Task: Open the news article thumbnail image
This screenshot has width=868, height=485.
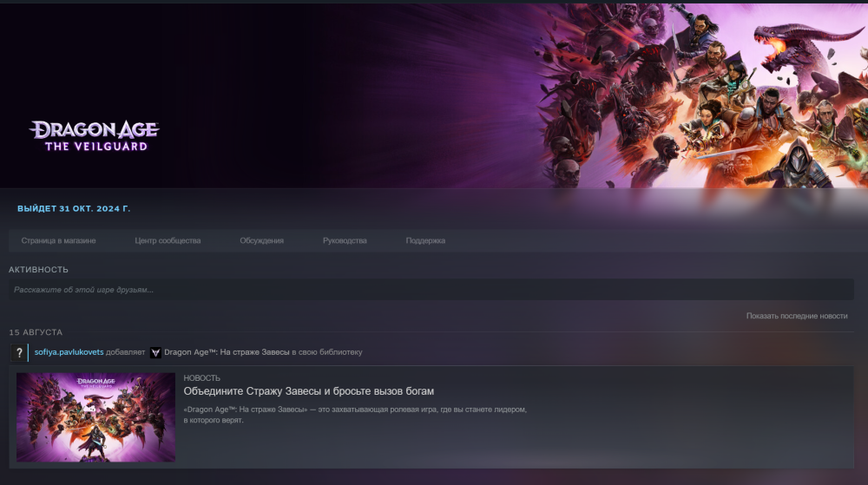Action: (95, 417)
